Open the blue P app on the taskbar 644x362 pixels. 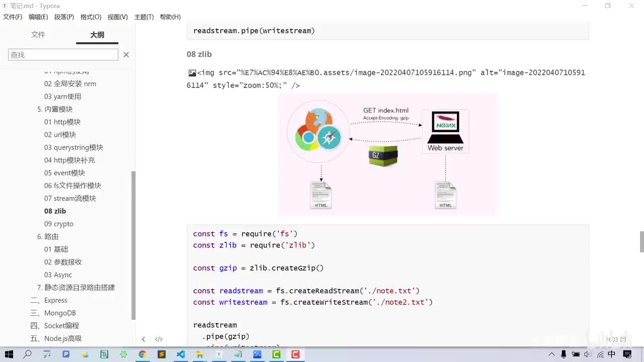point(66,354)
